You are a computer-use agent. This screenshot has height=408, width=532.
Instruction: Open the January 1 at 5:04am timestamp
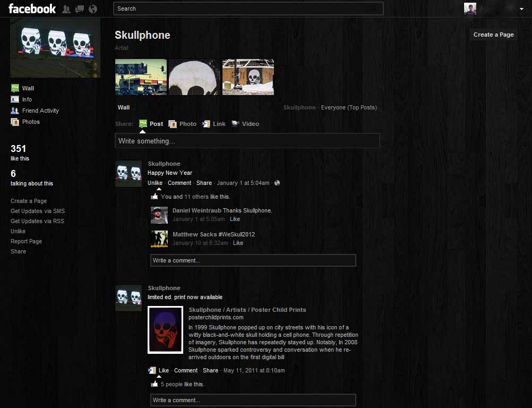(x=243, y=183)
